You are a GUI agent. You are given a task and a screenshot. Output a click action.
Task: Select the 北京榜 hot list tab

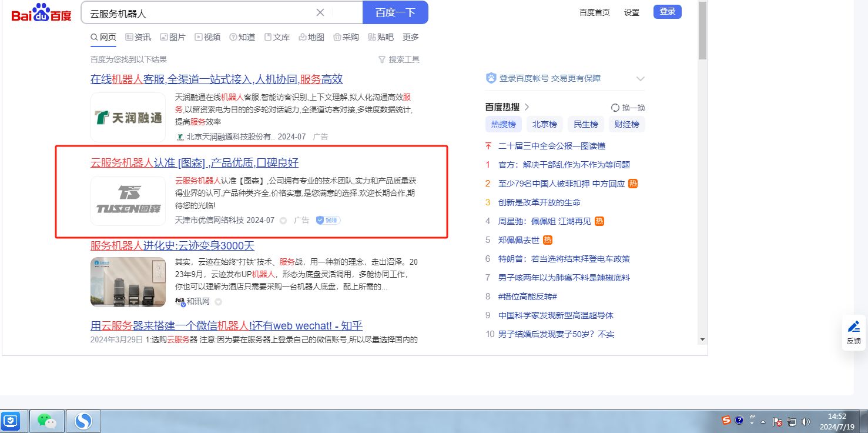[545, 124]
